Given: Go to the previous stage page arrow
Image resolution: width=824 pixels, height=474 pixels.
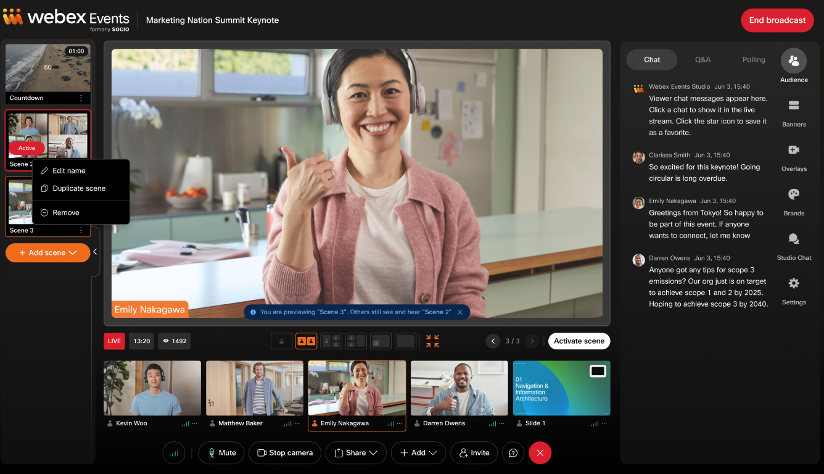Looking at the screenshot, I should pyautogui.click(x=493, y=341).
